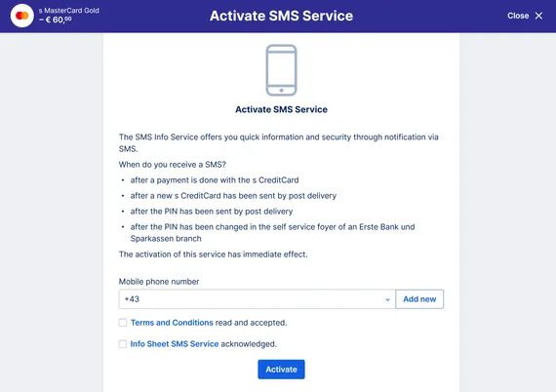Viewport: 556px width, 392px height.
Task: Open the +43 phone number combo box
Action: pos(258,299)
